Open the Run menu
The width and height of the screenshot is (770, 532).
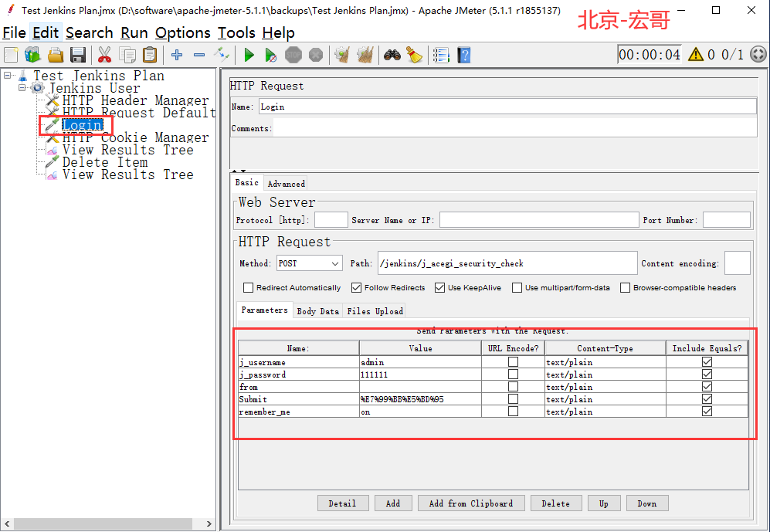134,33
